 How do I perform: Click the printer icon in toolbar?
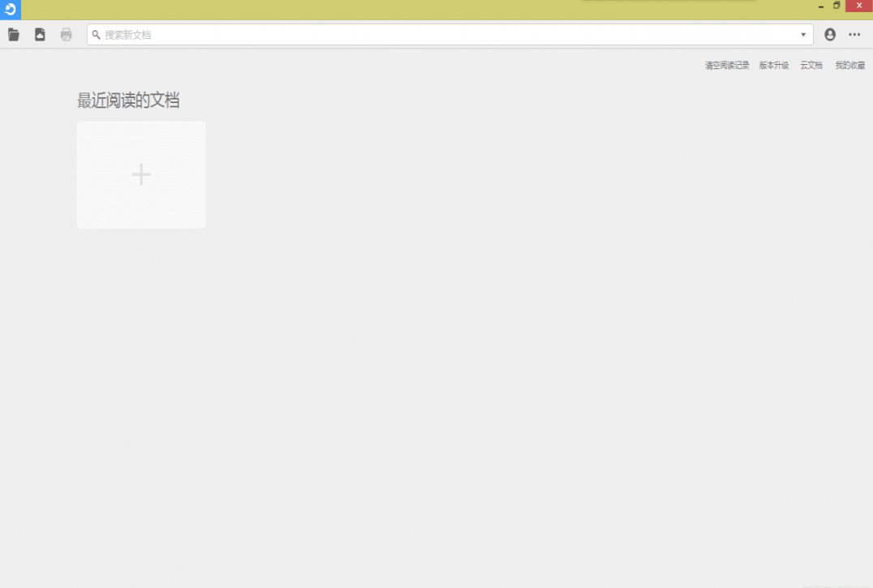pyautogui.click(x=66, y=35)
